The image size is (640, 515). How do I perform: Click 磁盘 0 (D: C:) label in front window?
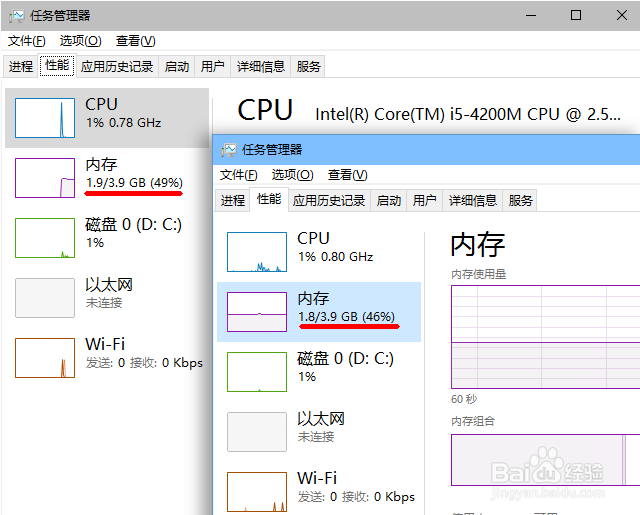[x=345, y=359]
